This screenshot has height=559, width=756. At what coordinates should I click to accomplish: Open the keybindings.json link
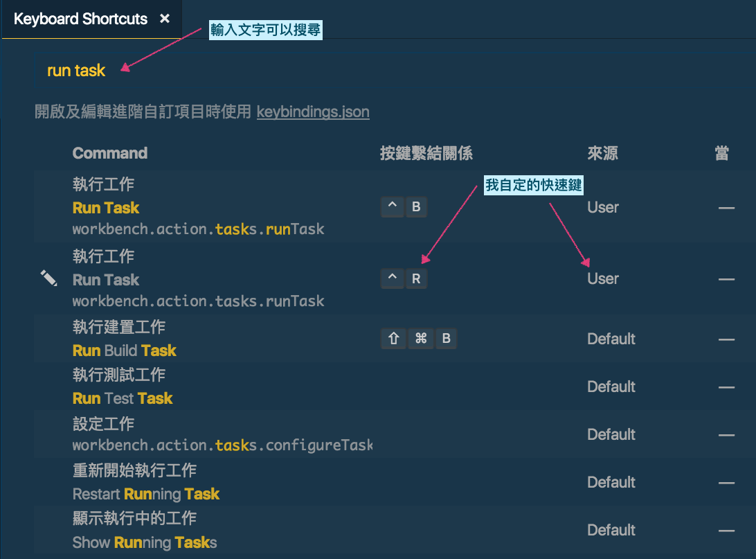pyautogui.click(x=313, y=112)
